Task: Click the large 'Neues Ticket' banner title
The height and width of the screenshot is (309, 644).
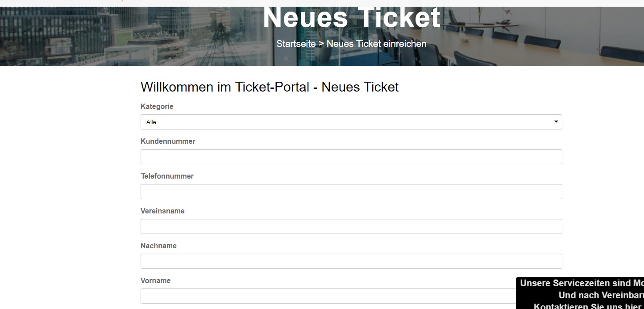Action: pos(352,18)
